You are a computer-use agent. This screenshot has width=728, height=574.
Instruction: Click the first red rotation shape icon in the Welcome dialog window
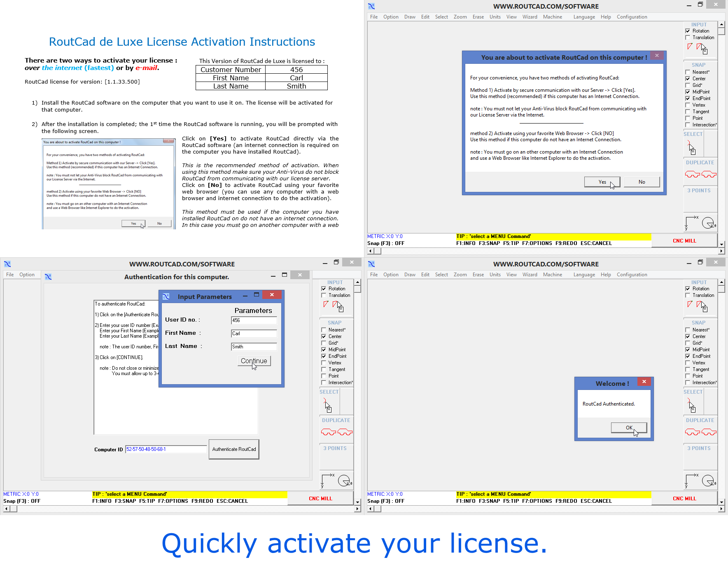coord(690,304)
